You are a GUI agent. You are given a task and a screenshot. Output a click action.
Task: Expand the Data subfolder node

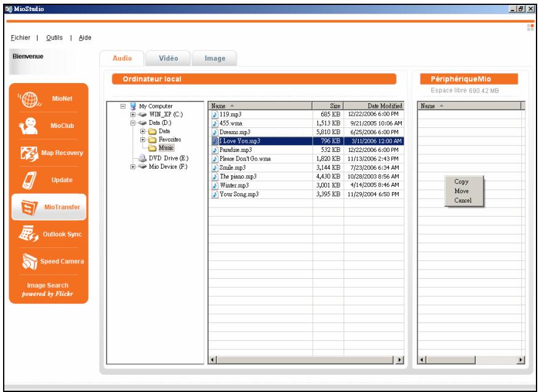tap(143, 131)
